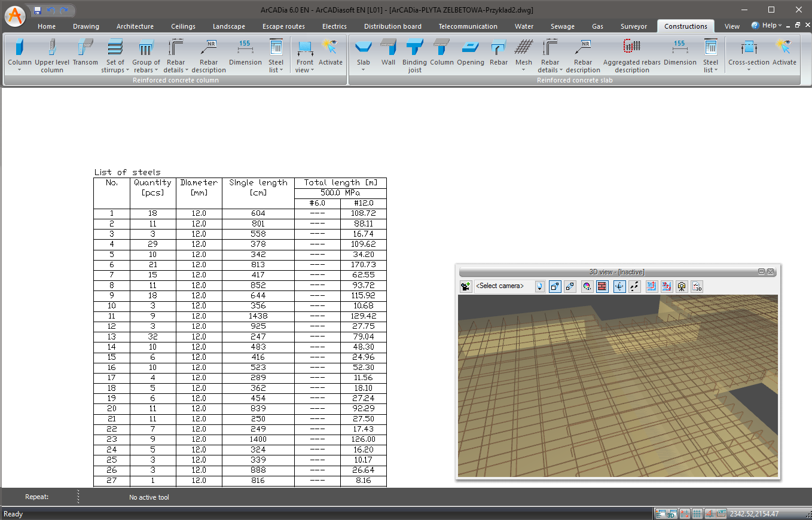
Task: Open the Select camera dropdown
Action: pos(540,287)
